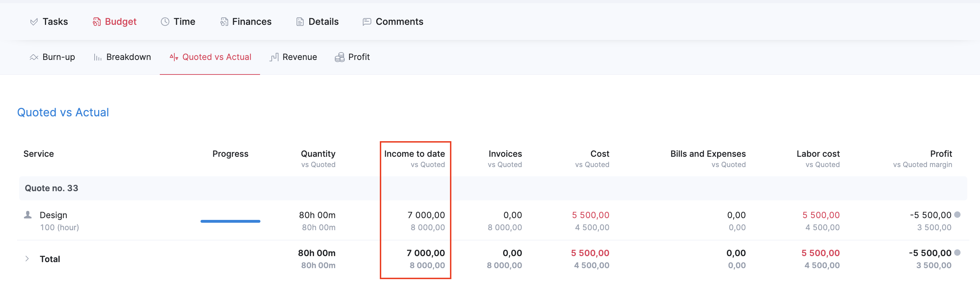Click Total row label
The height and width of the screenshot is (288, 980).
[x=50, y=259]
